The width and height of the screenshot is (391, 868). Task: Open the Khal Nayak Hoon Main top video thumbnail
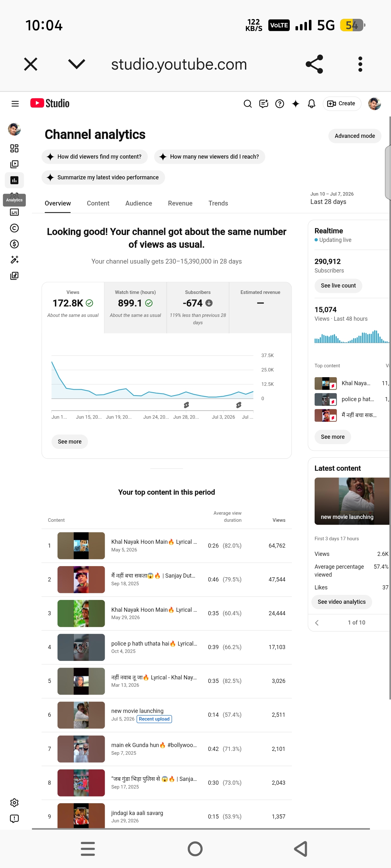[x=81, y=546]
